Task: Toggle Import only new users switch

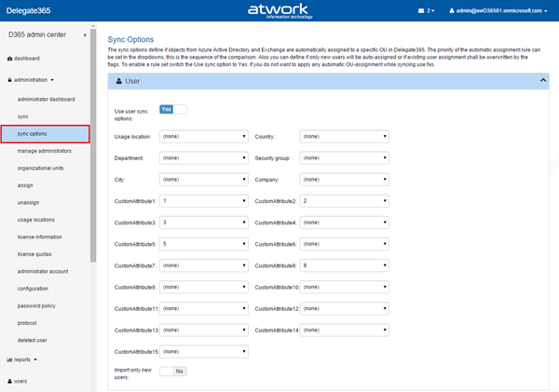Action: 173,372
